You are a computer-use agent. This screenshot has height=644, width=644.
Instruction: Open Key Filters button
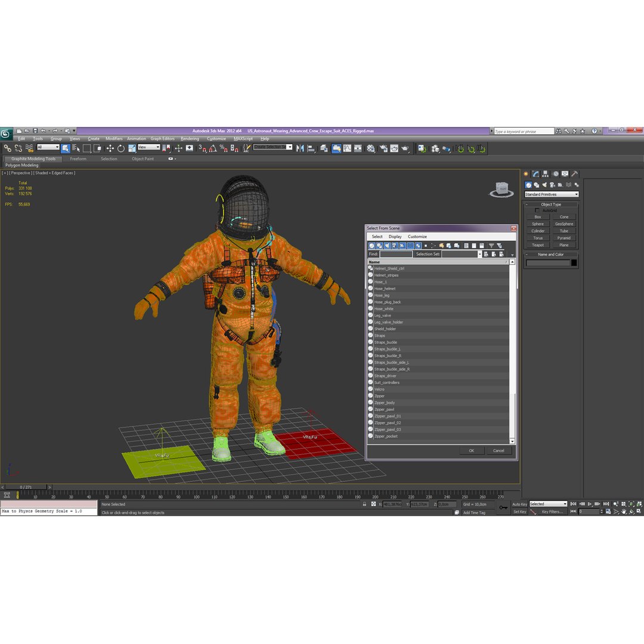[552, 512]
